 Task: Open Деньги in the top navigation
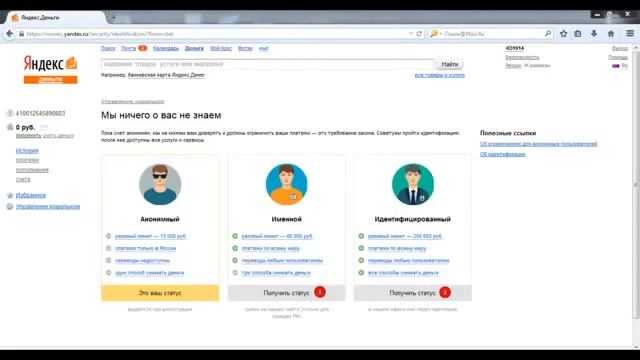point(194,48)
